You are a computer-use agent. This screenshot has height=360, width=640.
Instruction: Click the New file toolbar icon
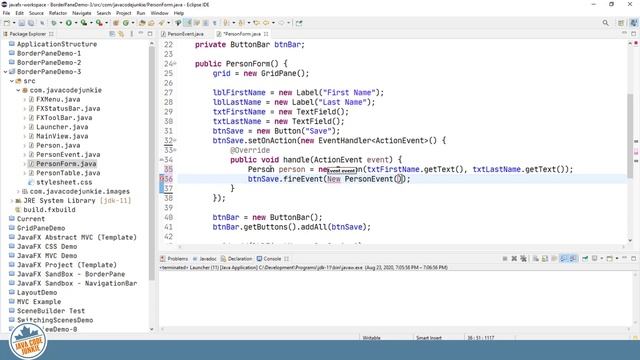click(7, 23)
